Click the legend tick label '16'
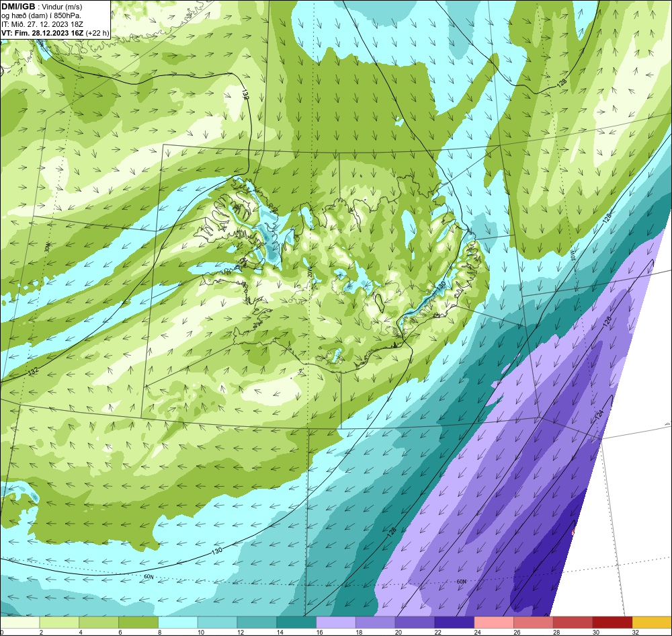 319,632
